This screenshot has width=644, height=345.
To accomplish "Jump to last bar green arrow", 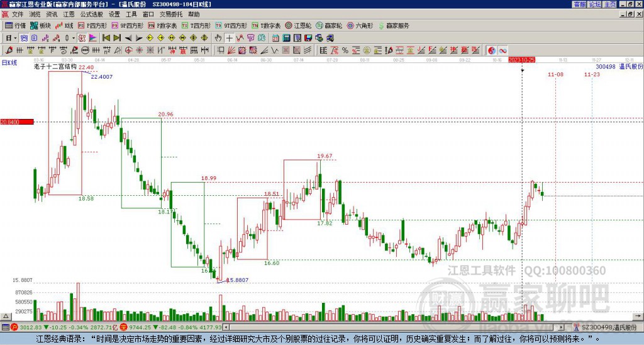I will 117,38.
